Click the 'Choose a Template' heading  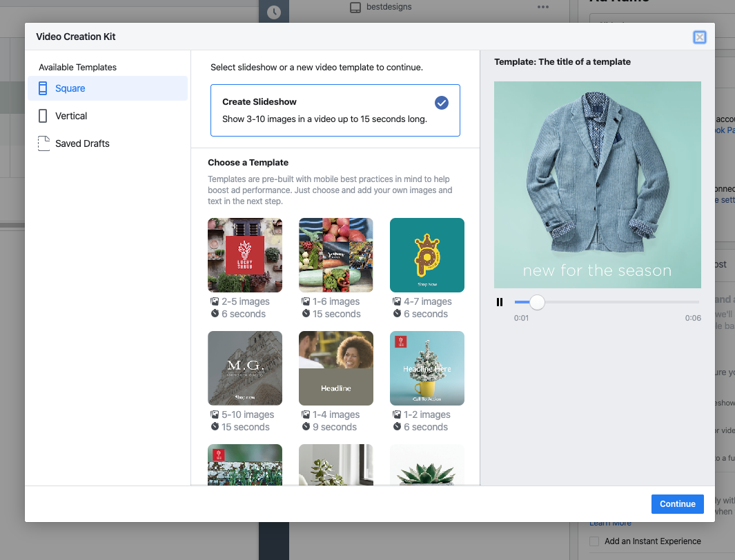click(x=248, y=163)
